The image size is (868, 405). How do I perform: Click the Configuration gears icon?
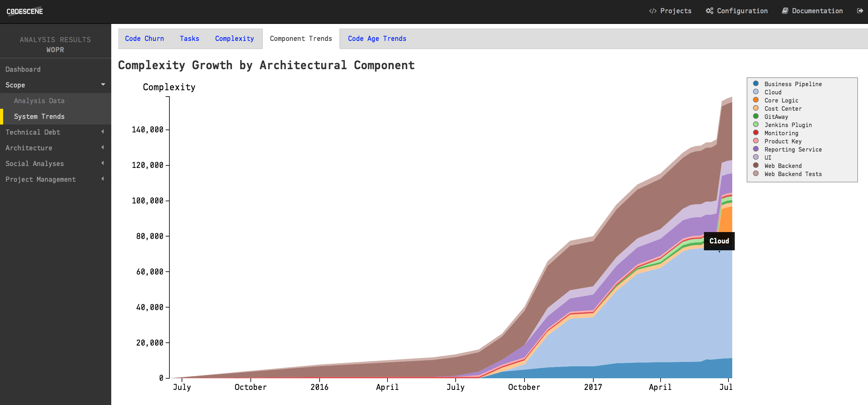point(710,11)
